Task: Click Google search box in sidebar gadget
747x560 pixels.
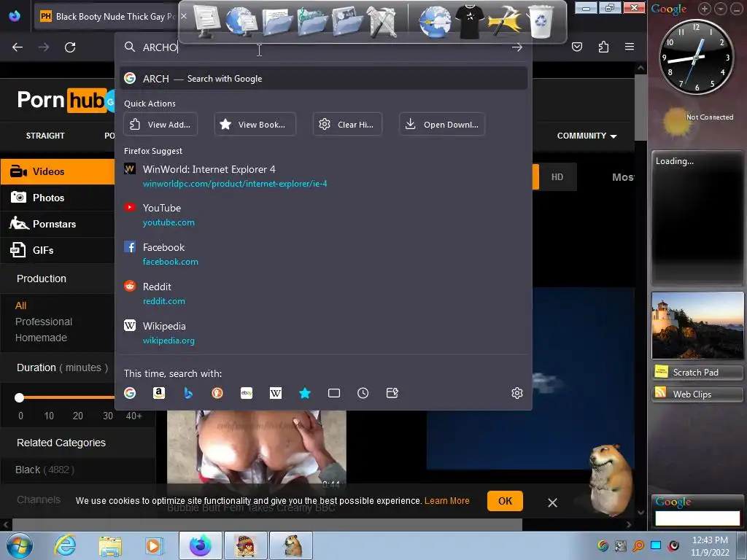Action: tap(697, 518)
